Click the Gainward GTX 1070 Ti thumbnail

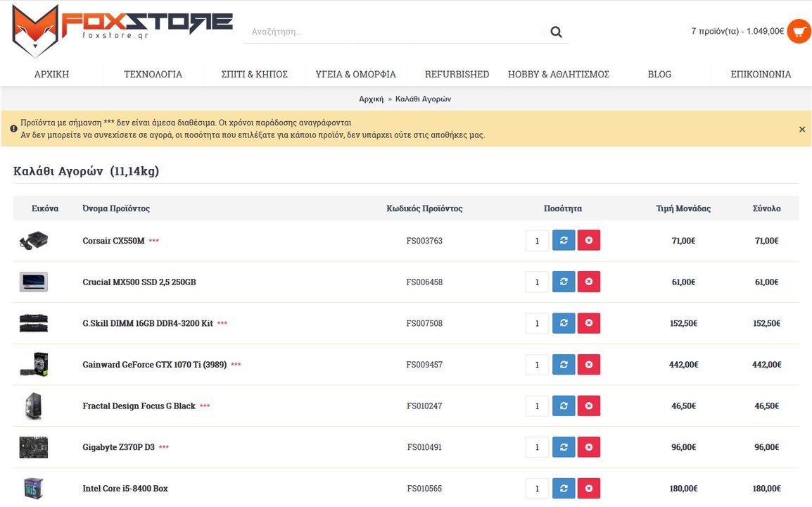click(34, 365)
